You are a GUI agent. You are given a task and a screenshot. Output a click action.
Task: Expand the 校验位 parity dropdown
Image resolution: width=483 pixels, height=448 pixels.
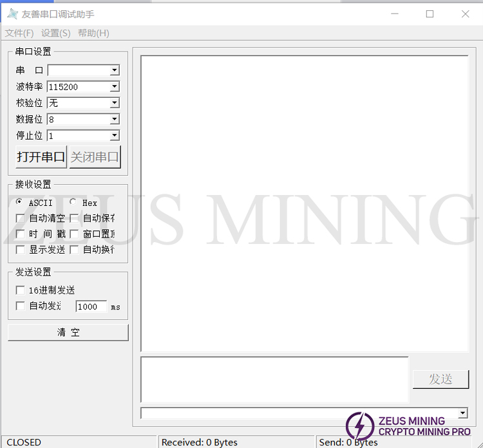pos(115,103)
